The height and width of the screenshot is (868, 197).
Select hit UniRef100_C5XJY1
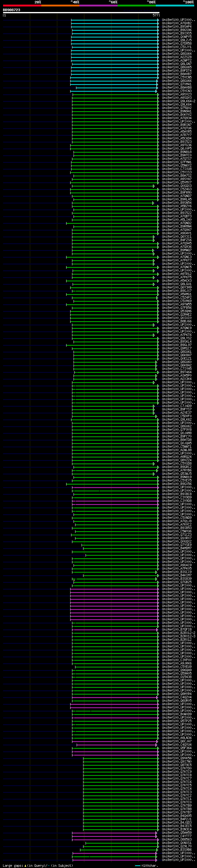coord(177,47)
